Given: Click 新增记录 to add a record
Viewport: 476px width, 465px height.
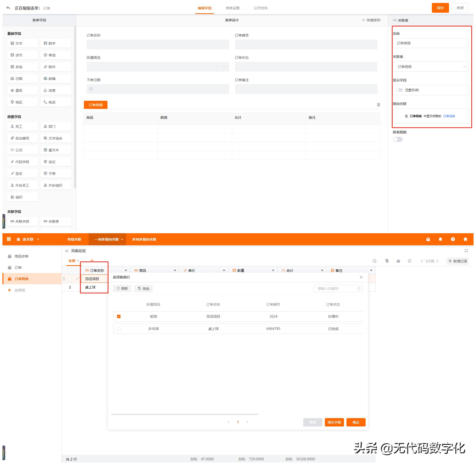Looking at the screenshot, I should click(x=458, y=261).
